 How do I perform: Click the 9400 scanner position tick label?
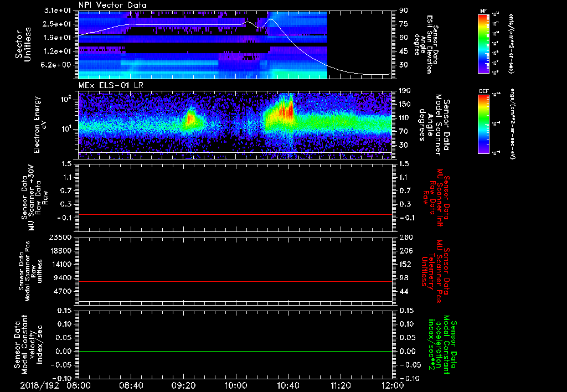[x=62, y=278]
